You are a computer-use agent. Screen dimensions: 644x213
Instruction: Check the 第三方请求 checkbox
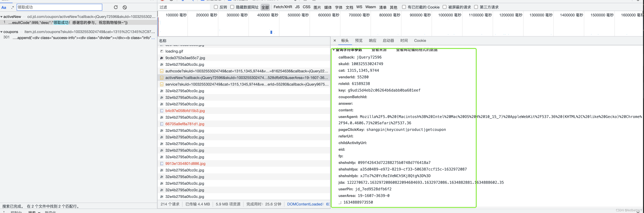[x=476, y=7]
